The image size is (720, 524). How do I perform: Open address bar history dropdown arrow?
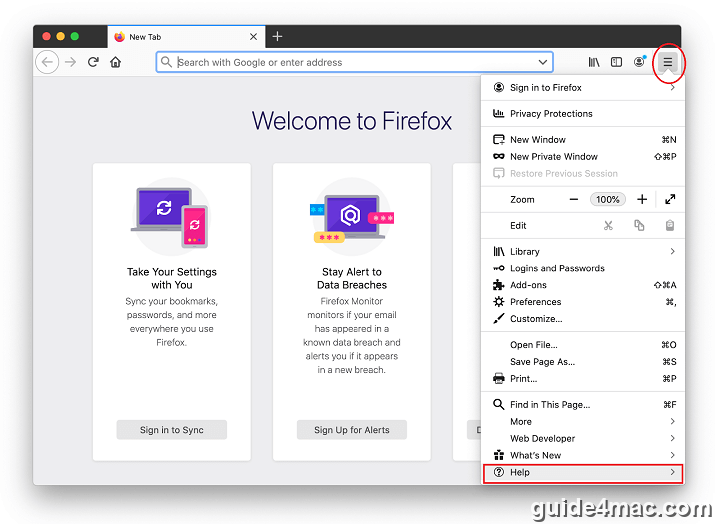point(543,62)
